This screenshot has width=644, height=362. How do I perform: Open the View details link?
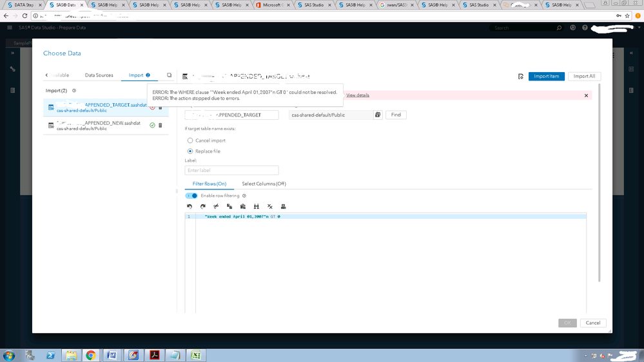(358, 95)
